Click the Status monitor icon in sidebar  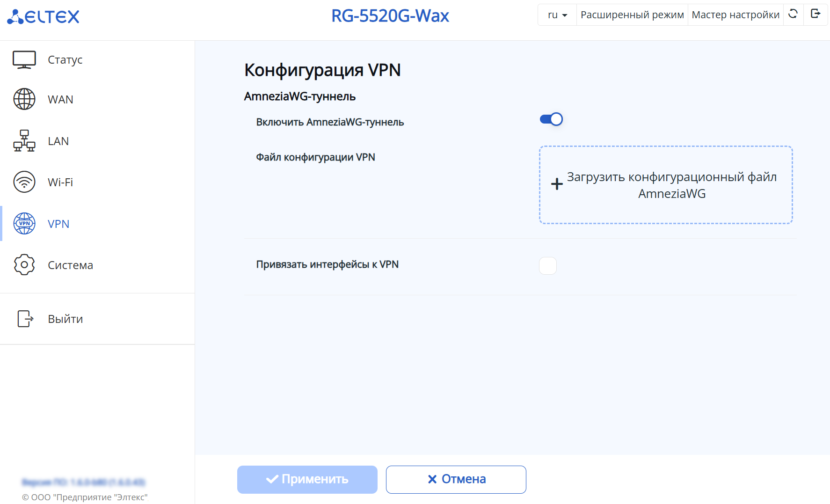(x=24, y=60)
